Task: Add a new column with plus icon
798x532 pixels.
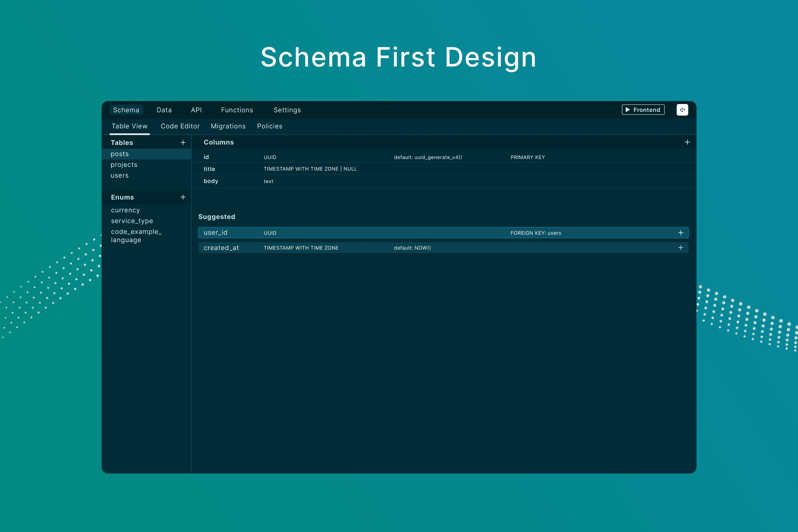Action: (x=687, y=142)
